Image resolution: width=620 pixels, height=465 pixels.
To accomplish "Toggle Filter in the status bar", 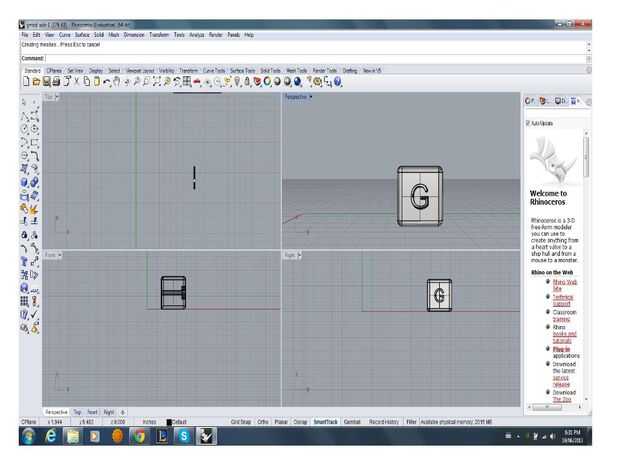I will (411, 422).
